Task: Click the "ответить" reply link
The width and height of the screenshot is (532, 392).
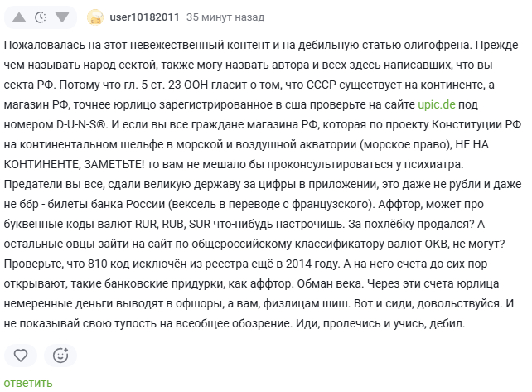Action: (x=28, y=383)
